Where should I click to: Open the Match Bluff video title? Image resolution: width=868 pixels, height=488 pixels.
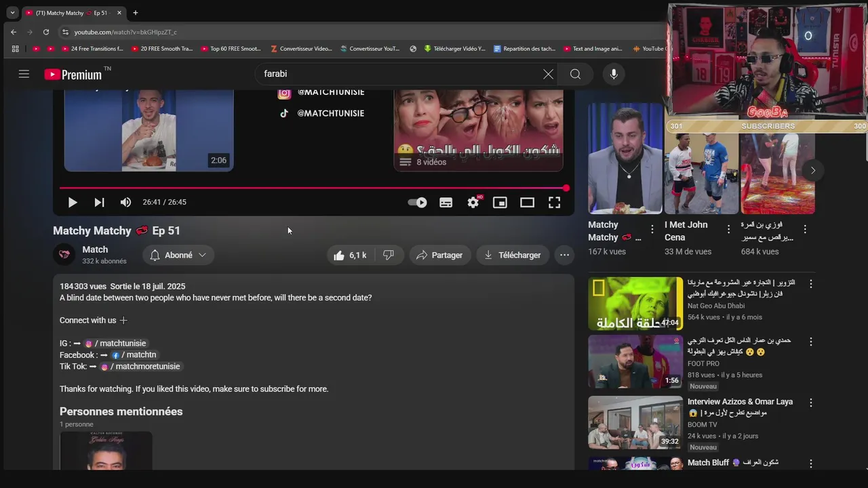click(732, 462)
